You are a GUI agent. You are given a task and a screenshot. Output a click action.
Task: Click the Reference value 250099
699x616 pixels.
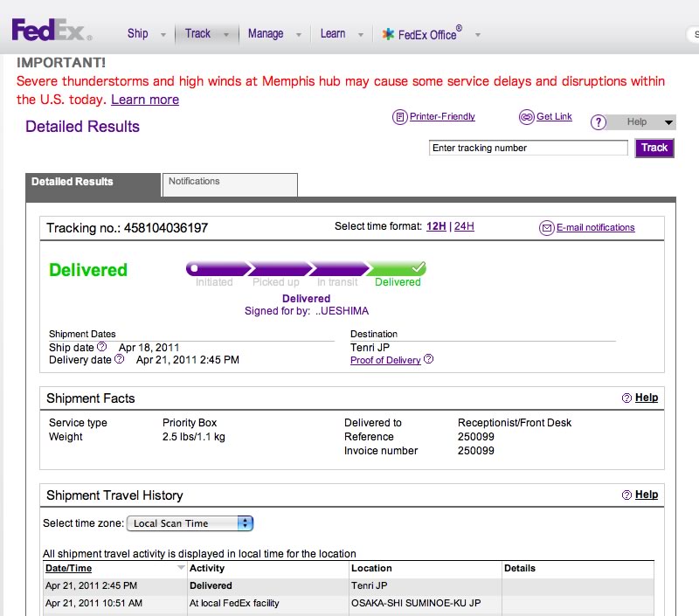coord(475,437)
